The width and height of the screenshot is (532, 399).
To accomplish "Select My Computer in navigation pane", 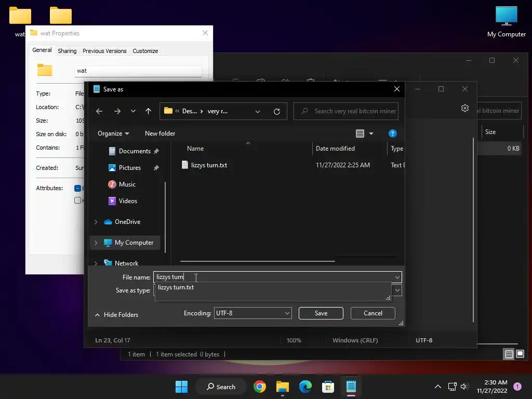I will (x=134, y=243).
